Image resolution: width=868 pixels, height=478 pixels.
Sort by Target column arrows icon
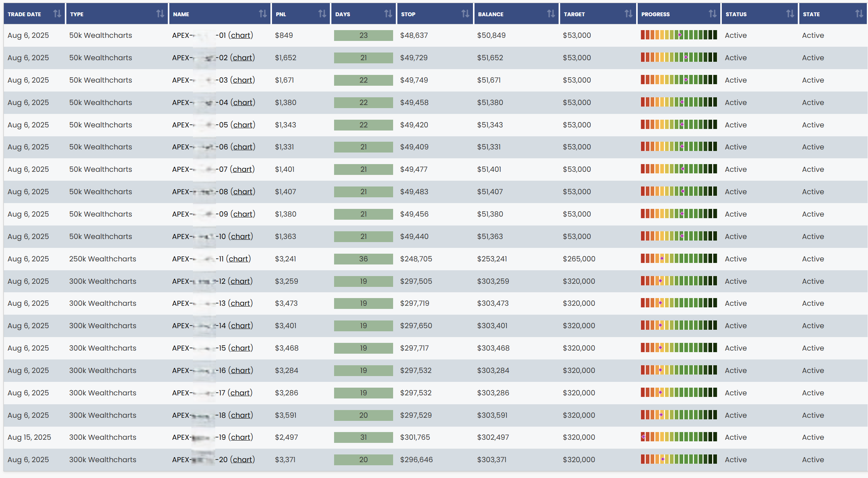(x=628, y=14)
